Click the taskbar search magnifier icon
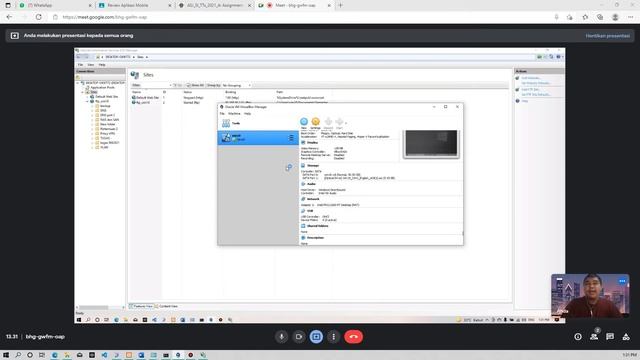Image resolution: width=640 pixels, height=360 pixels. point(18,355)
